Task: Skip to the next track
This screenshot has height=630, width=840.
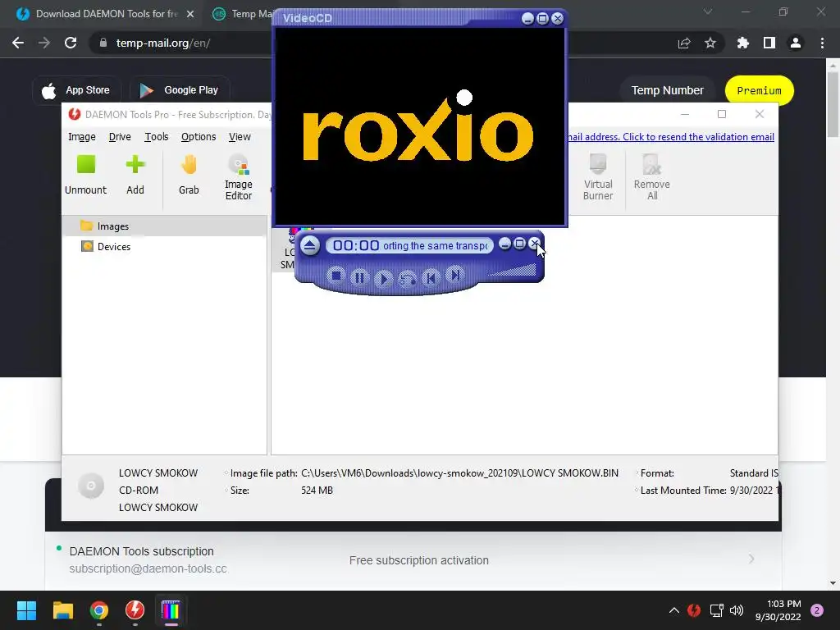Action: pyautogui.click(x=454, y=276)
